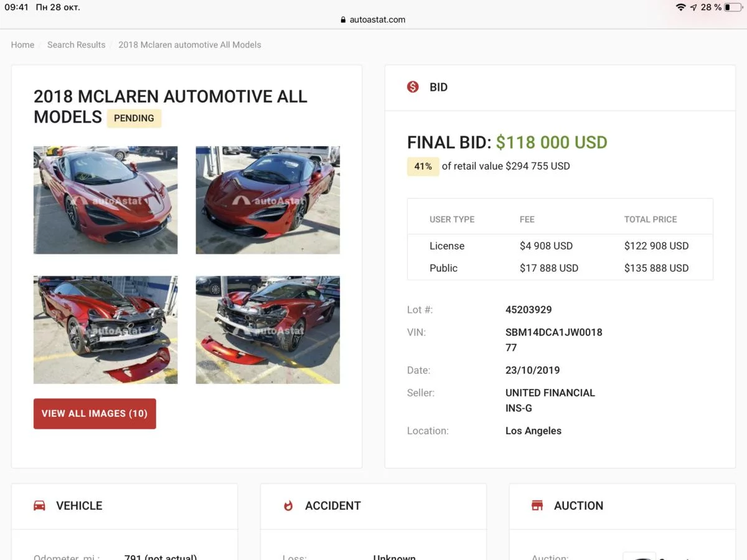Go to Search Results breadcrumb
Screen dimensions: 747x560
point(76,45)
